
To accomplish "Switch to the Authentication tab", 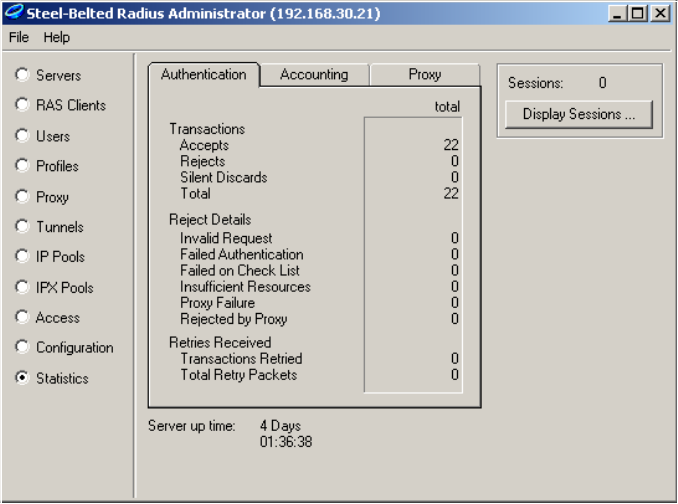I will coord(204,74).
